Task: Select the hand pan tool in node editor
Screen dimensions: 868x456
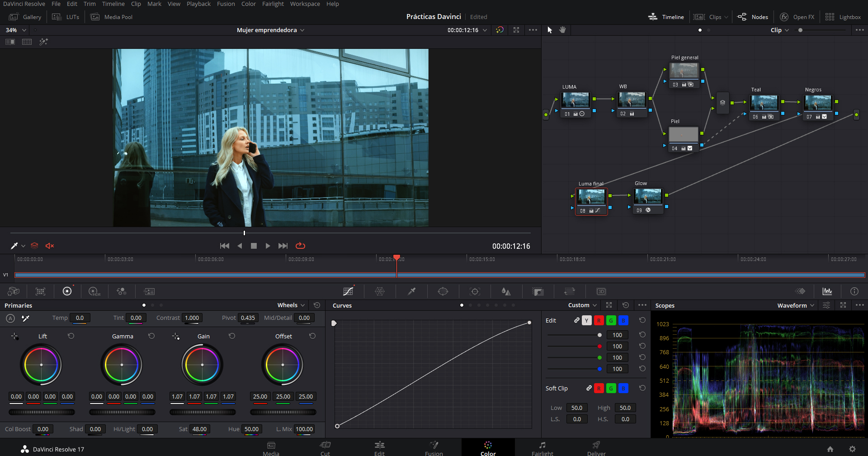Action: [x=562, y=30]
